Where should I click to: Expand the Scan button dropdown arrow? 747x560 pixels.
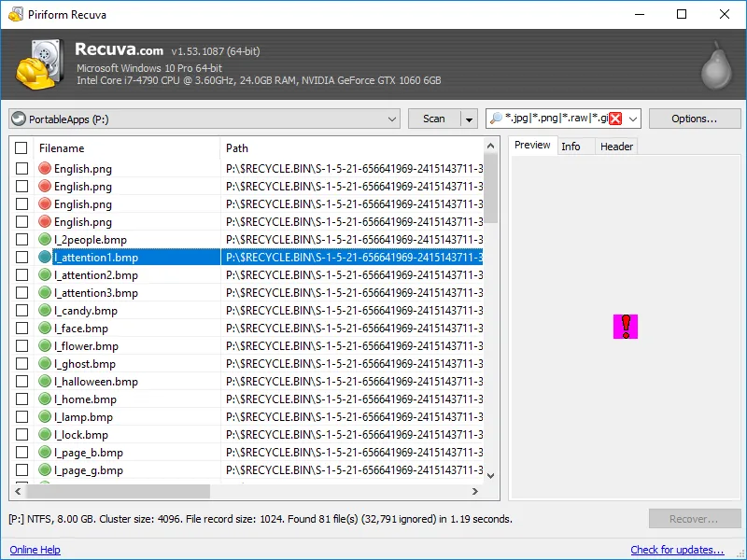[468, 119]
